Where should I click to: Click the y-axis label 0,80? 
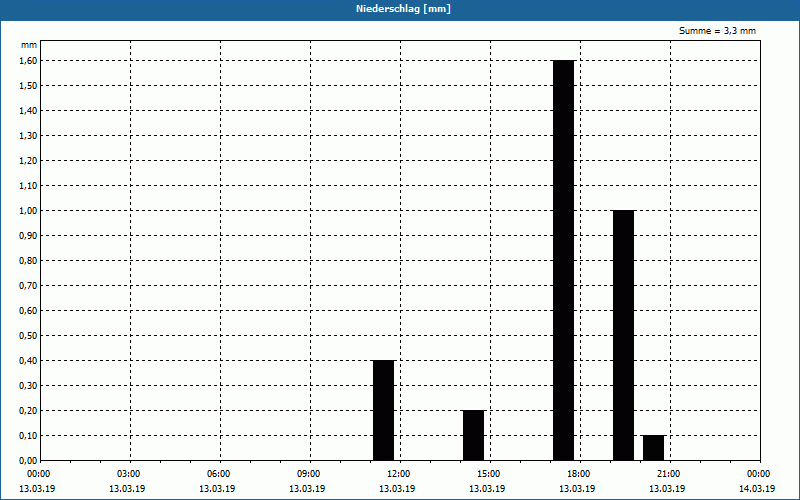coord(28,260)
